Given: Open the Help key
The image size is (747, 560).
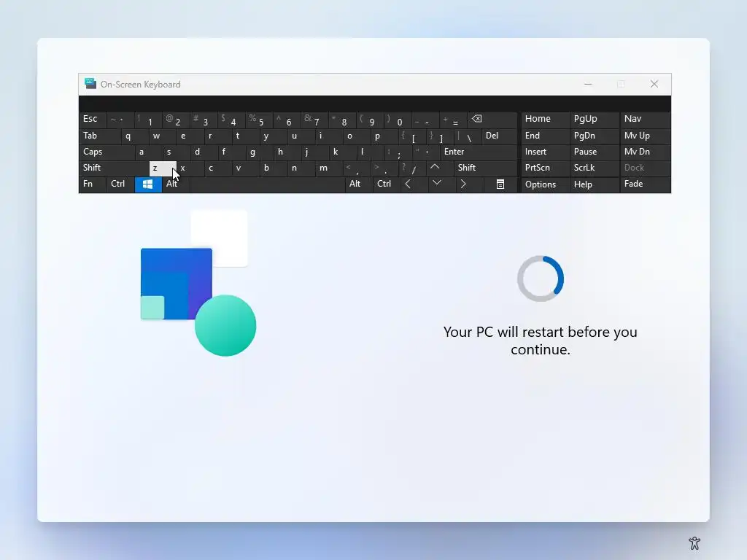Looking at the screenshot, I should [x=594, y=184].
